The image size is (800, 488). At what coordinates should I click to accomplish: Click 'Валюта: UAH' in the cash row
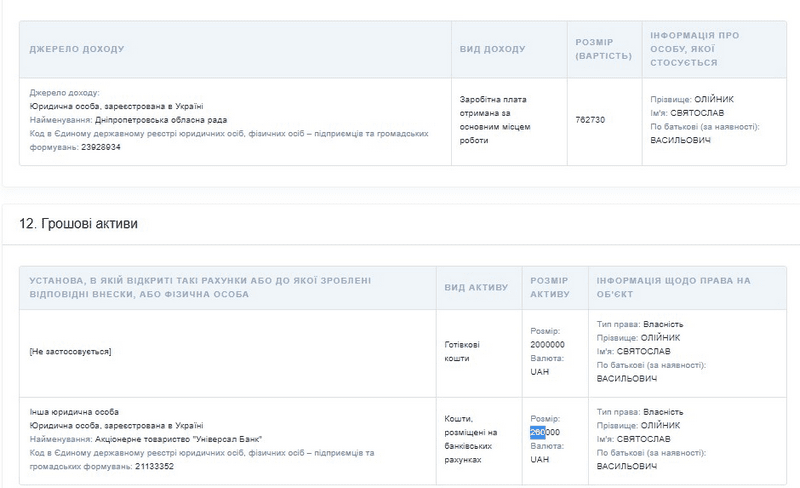click(x=547, y=365)
